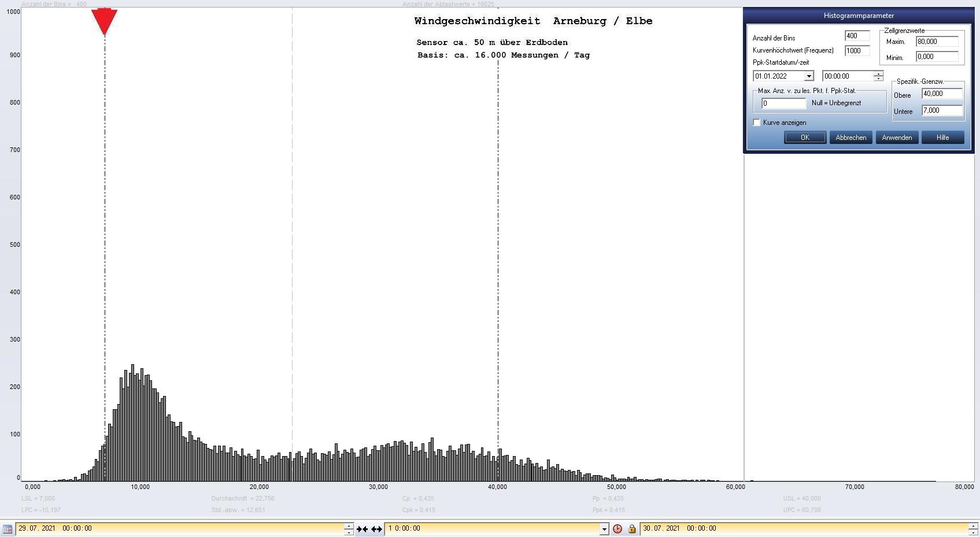Click the Anzahl der Bins input field
This screenshot has width=980, height=537.
(x=856, y=36)
